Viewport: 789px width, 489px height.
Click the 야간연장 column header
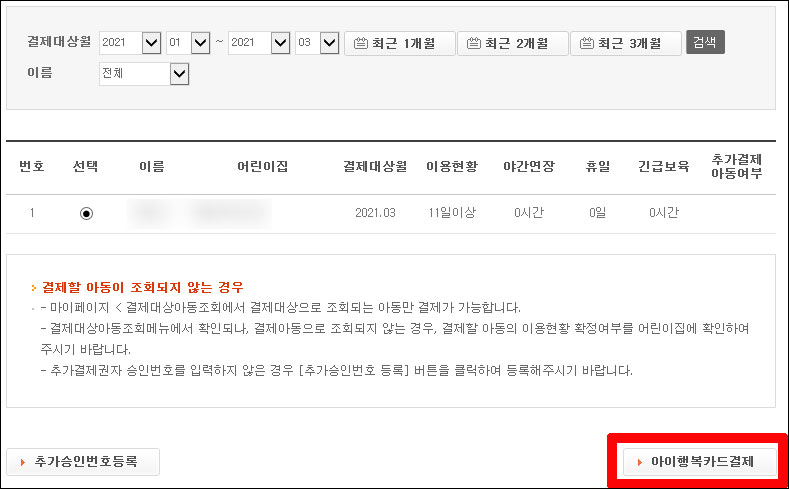pos(529,167)
